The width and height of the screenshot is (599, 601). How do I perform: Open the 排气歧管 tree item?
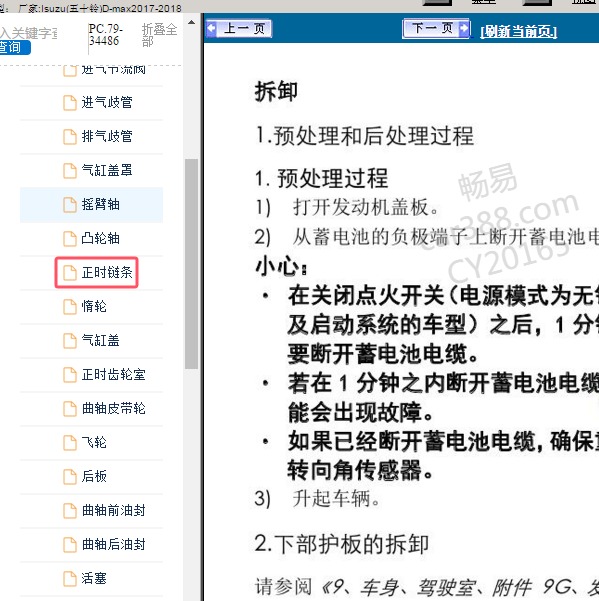click(x=107, y=136)
